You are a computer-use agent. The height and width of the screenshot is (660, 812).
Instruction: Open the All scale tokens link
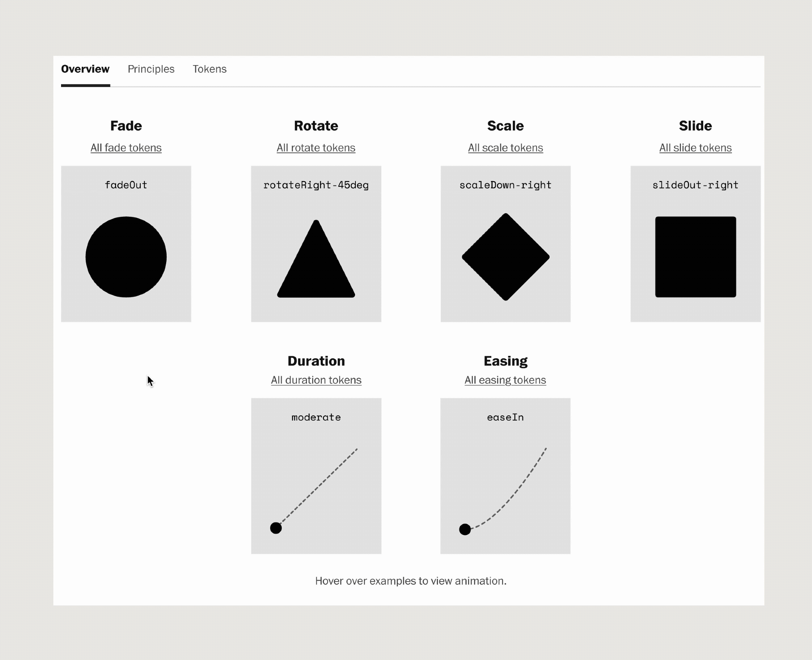pyautogui.click(x=505, y=148)
